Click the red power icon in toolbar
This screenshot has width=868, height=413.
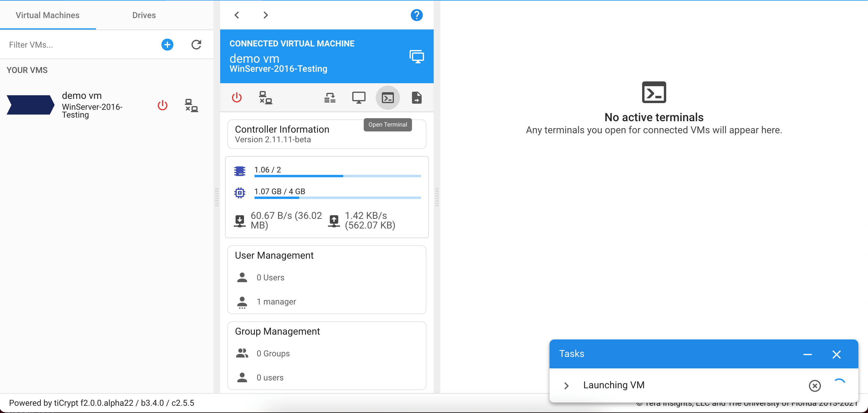[236, 98]
